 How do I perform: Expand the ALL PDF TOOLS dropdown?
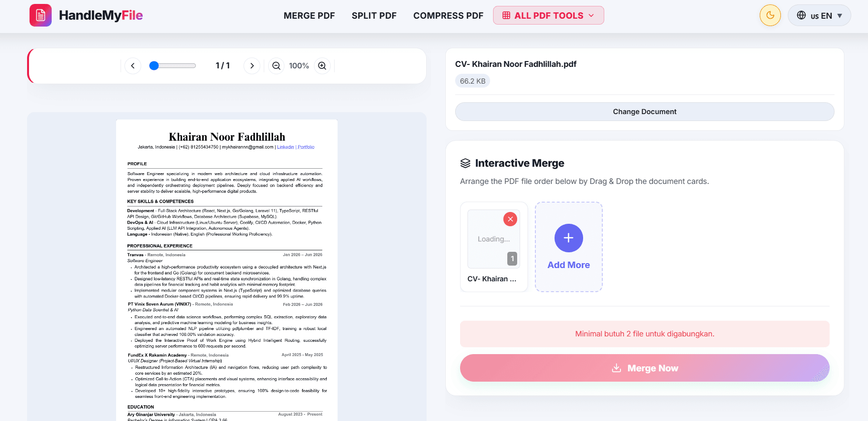[x=548, y=15]
